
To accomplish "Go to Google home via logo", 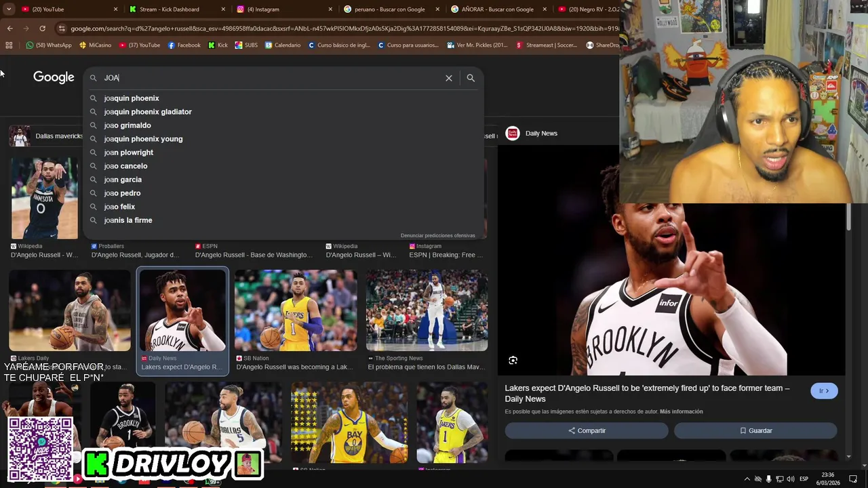I will point(54,77).
